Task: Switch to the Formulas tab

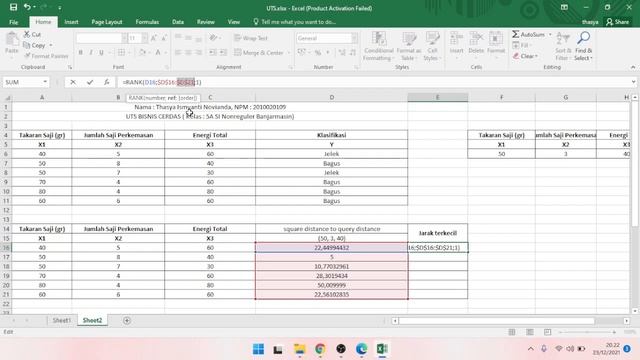Action: pyautogui.click(x=147, y=22)
